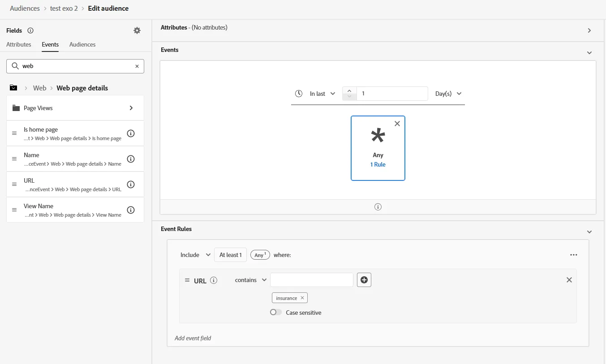Switch to the Attributes tab
This screenshot has width=606, height=364.
tap(19, 44)
